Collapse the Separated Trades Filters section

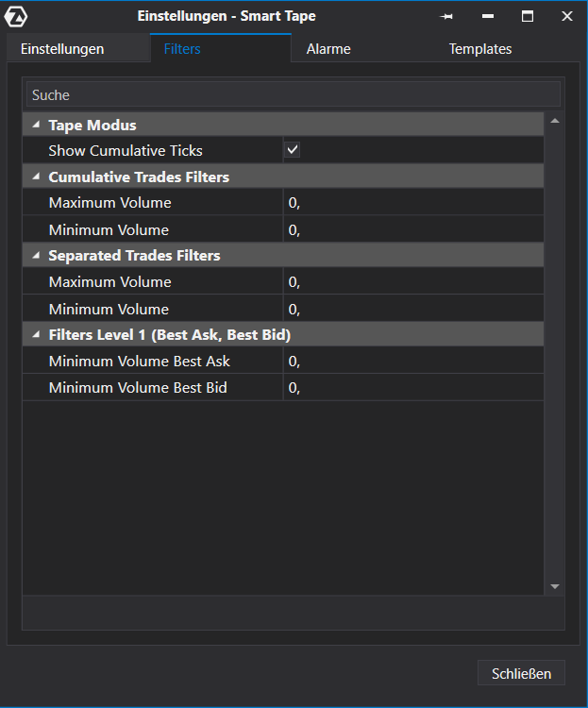[x=36, y=255]
